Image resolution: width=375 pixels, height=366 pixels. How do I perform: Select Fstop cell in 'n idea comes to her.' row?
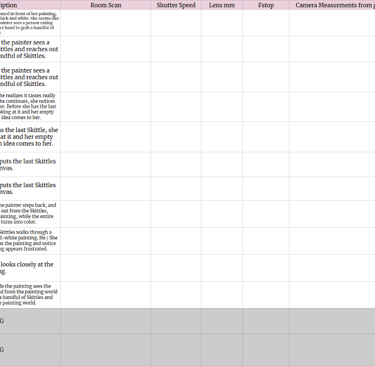[266, 137]
